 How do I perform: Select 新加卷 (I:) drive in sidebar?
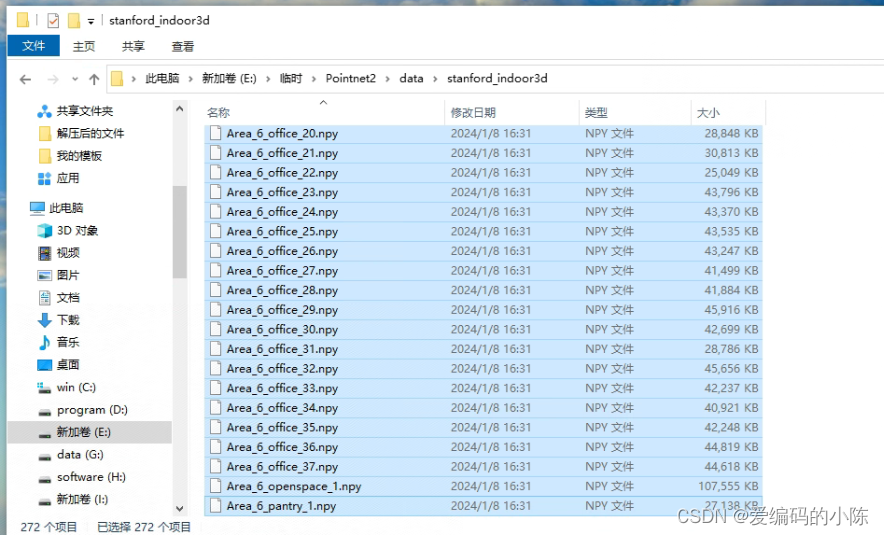82,499
